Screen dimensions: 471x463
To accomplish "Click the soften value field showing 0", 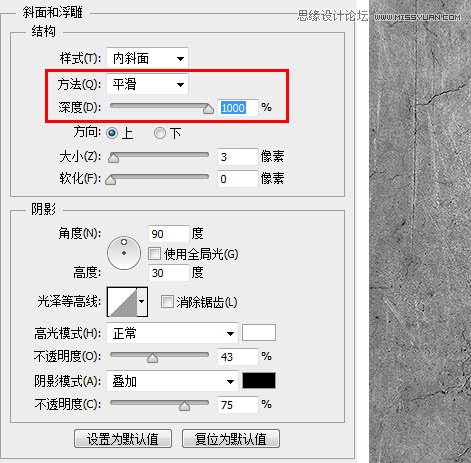I will (x=238, y=179).
